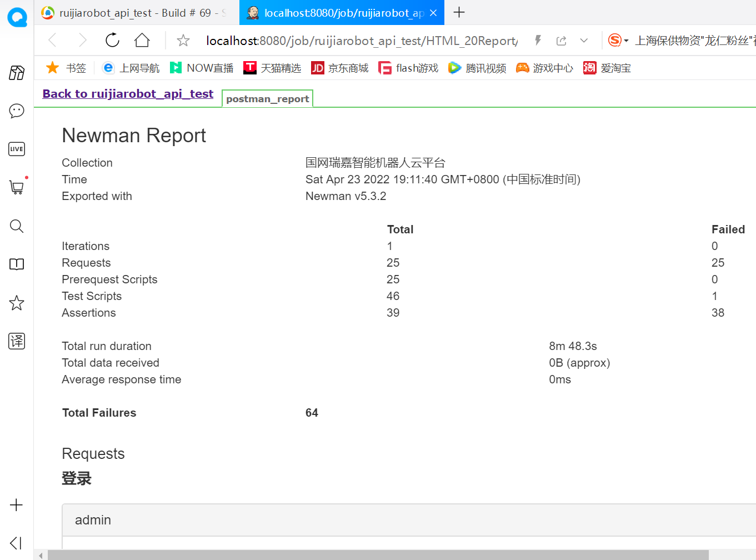Image resolution: width=756 pixels, height=560 pixels.
Task: Open the shopping cart sidebar icon
Action: (x=17, y=187)
